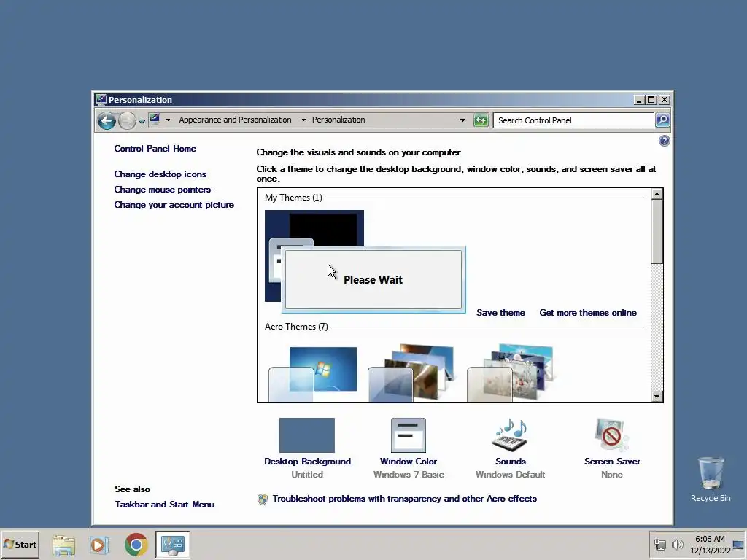Maximize the Personalization window

tap(651, 99)
